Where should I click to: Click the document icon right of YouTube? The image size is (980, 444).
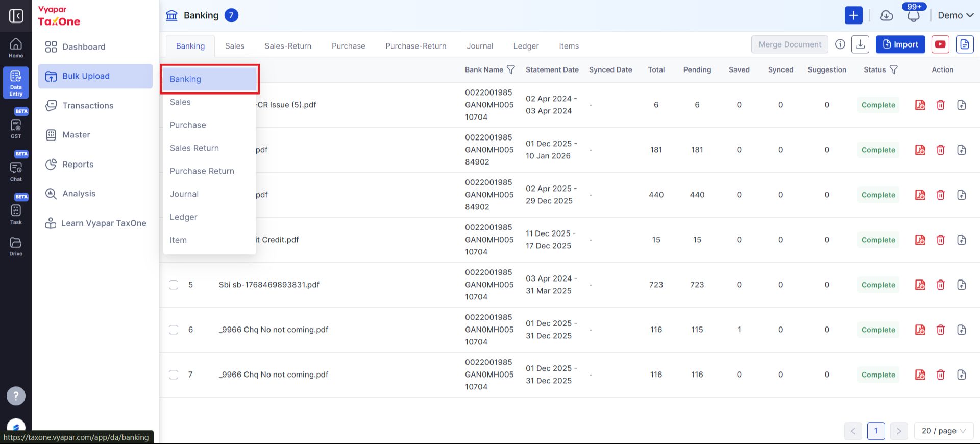point(965,44)
